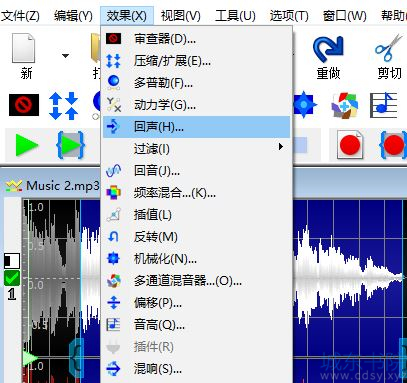The height and width of the screenshot is (383, 407).
Task: Select the highlighted 回声(H)... effect
Action: click(196, 127)
